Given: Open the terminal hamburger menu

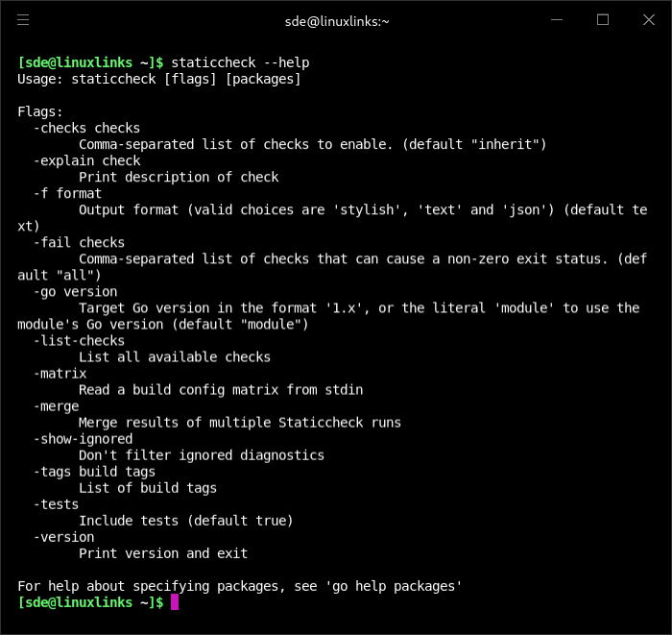Looking at the screenshot, I should coord(23,20).
